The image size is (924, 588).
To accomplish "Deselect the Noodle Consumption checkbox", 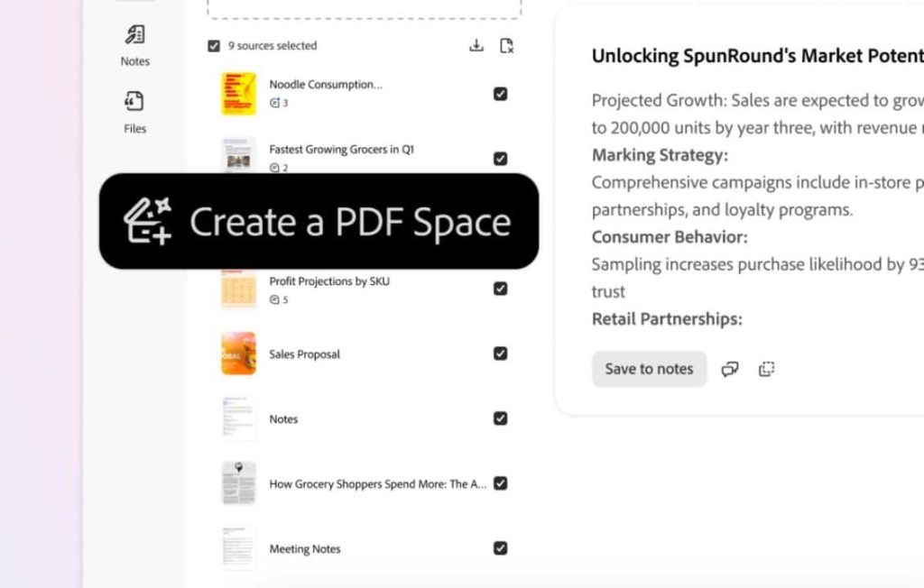I will [500, 93].
